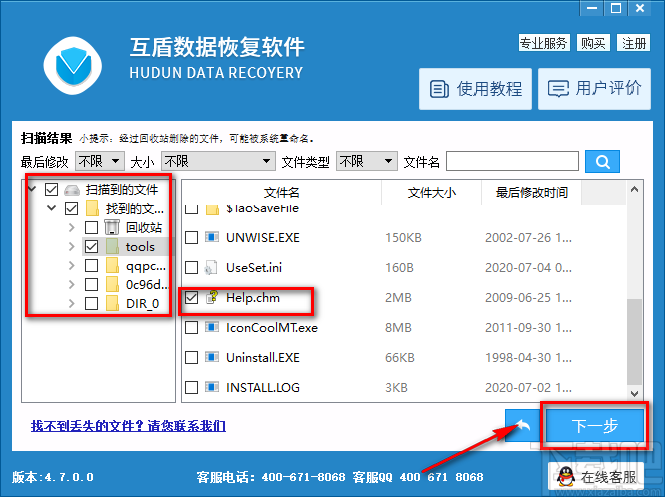Expand the qqpc tree node

coord(72,265)
